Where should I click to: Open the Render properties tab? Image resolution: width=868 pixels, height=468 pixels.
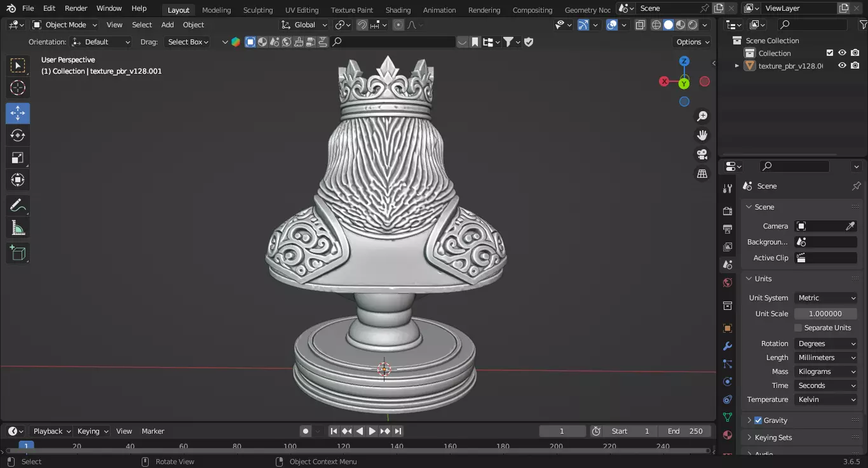[728, 211]
